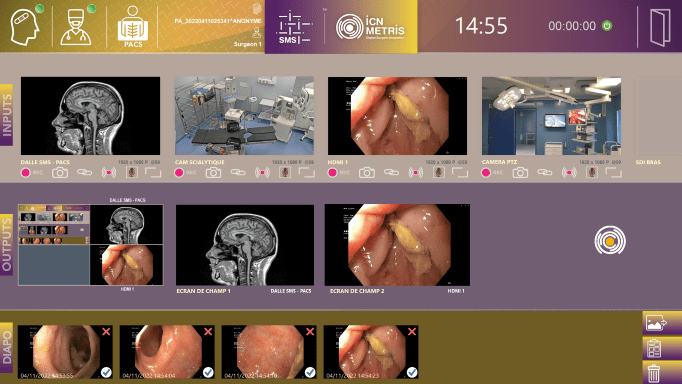Toggle microphone mute for CAMERA PTZ

coord(592,173)
